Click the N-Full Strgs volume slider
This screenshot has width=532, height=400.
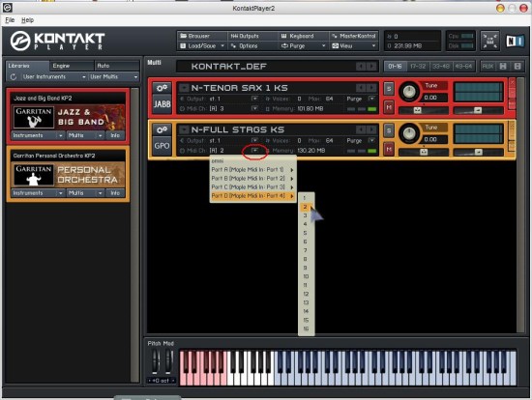478,153
